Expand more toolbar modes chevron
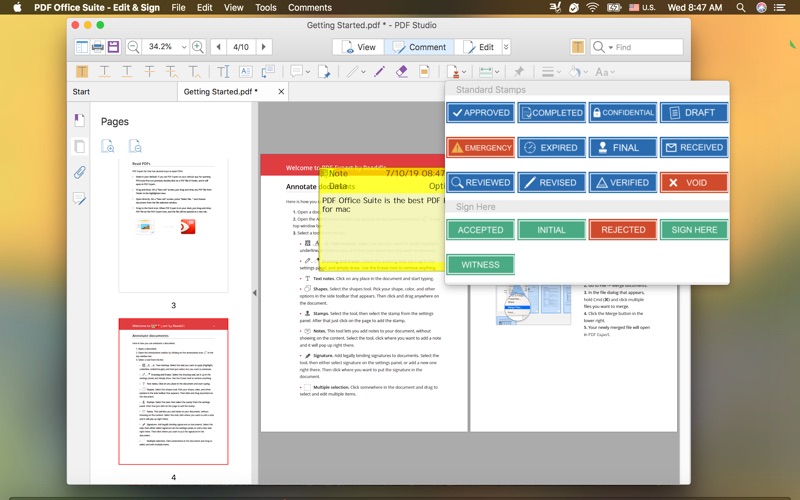The width and height of the screenshot is (800, 500). [506, 47]
